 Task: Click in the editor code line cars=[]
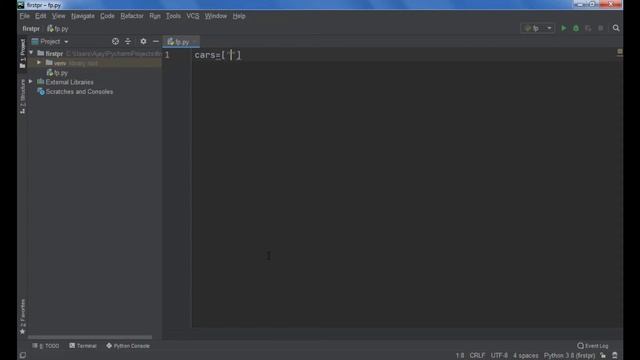tap(218, 55)
